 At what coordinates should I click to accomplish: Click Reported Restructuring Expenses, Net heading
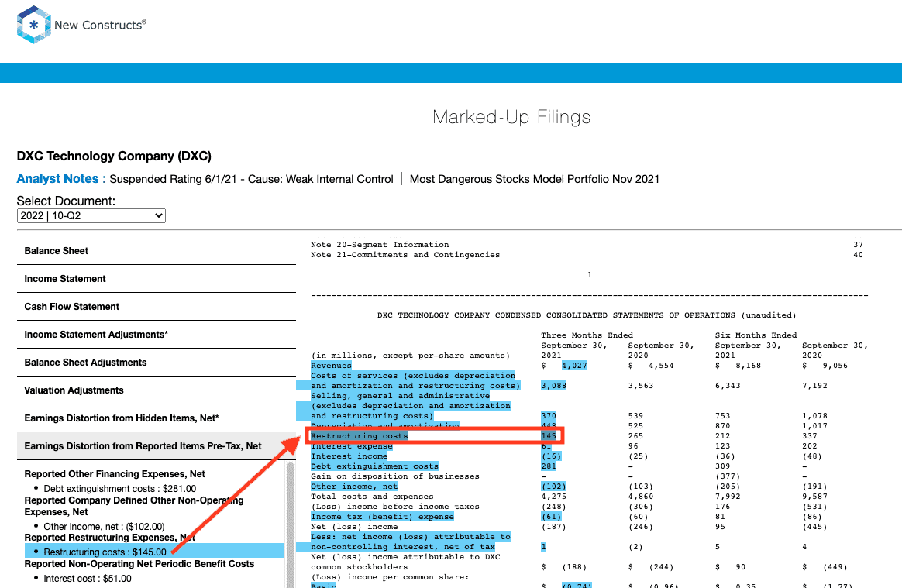[x=110, y=538]
